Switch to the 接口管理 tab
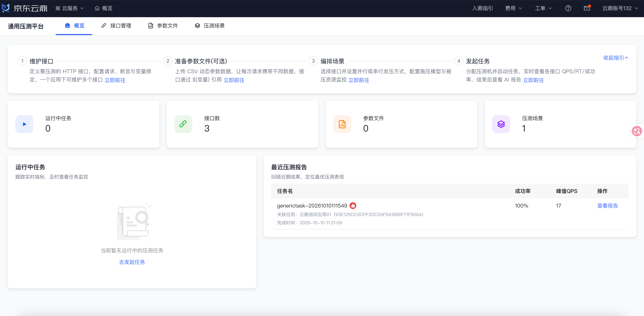Image resolution: width=644 pixels, height=316 pixels. (116, 26)
